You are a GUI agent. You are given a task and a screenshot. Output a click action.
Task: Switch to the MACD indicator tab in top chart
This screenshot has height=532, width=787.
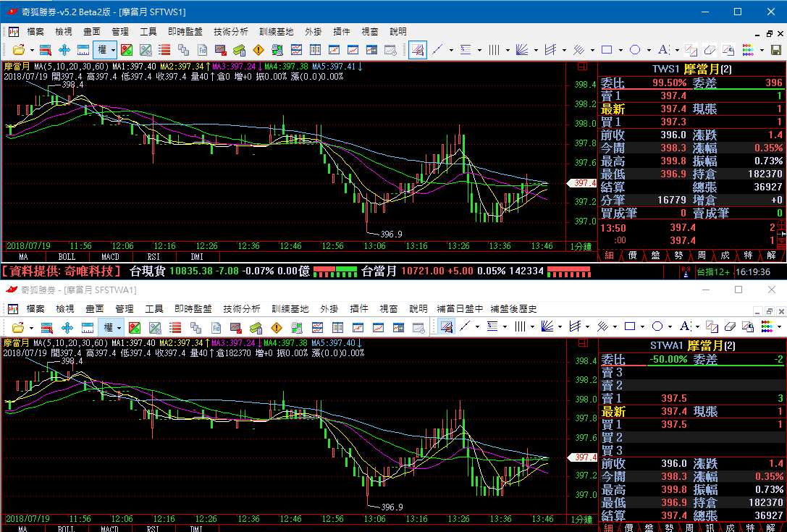coord(110,257)
